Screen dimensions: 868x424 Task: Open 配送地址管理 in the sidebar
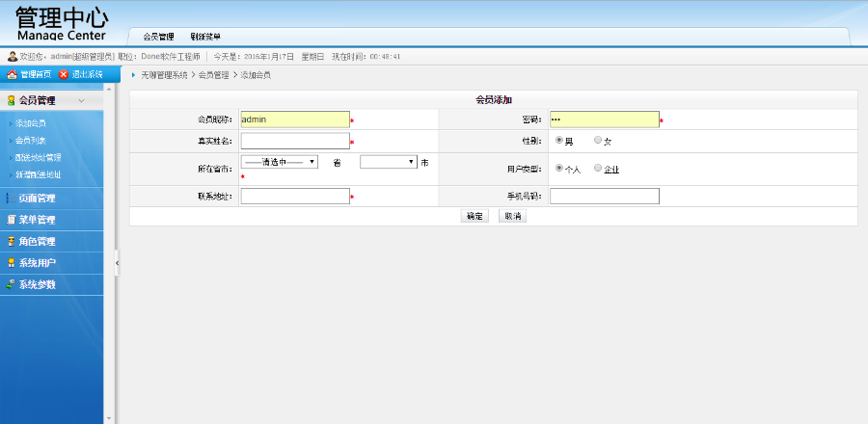coord(38,157)
